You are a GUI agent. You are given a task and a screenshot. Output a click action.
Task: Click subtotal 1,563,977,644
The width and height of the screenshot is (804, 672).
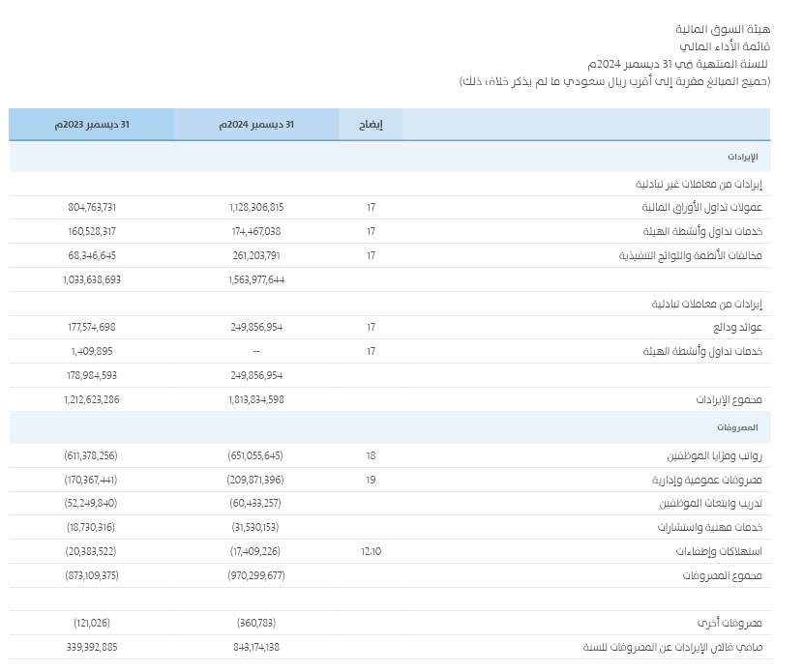click(x=256, y=279)
